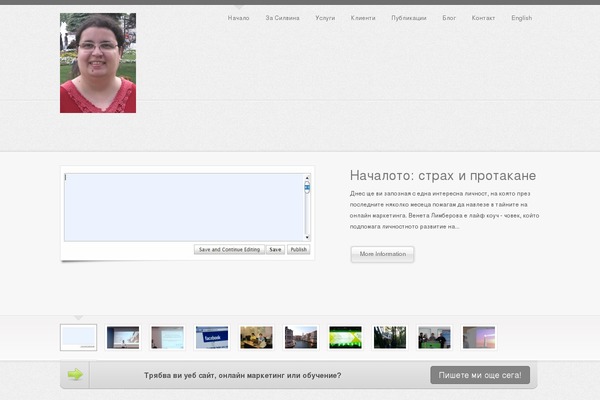Click the Трябва ви уеб сайт banner text
This screenshot has width=600, height=400.
pos(243,376)
